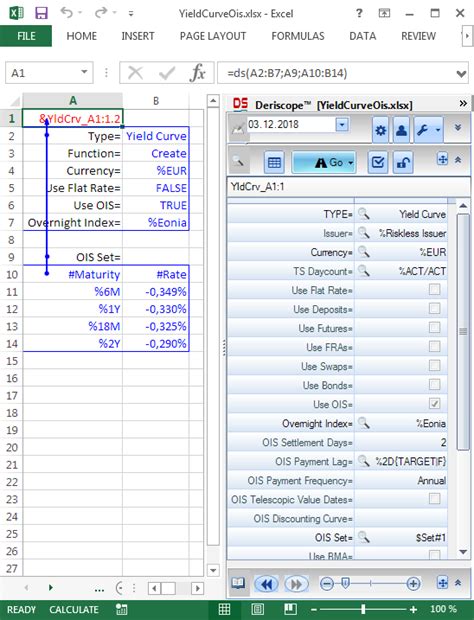Image resolution: width=474 pixels, height=620 pixels.
Task: Toggle the Use Flat Rate checkbox
Action: (x=434, y=289)
